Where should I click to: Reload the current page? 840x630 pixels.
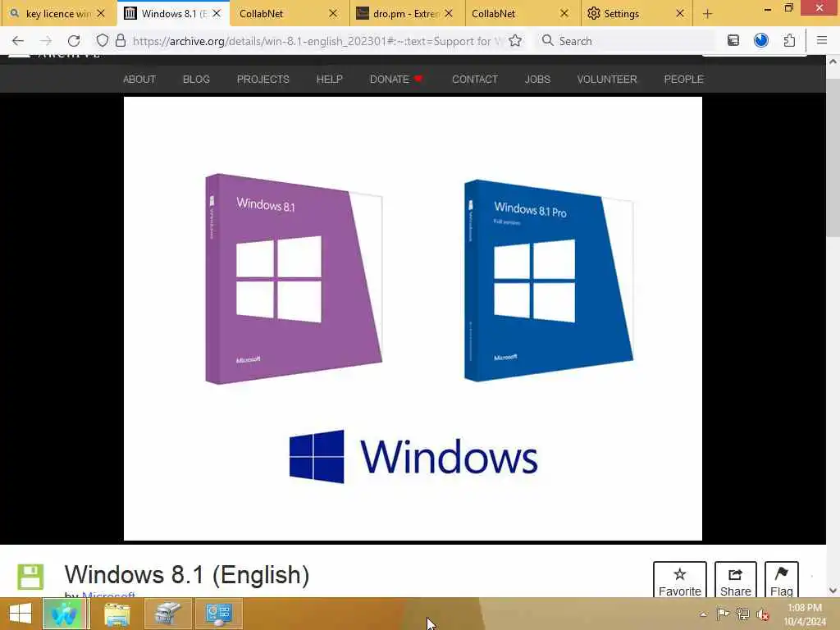74,41
